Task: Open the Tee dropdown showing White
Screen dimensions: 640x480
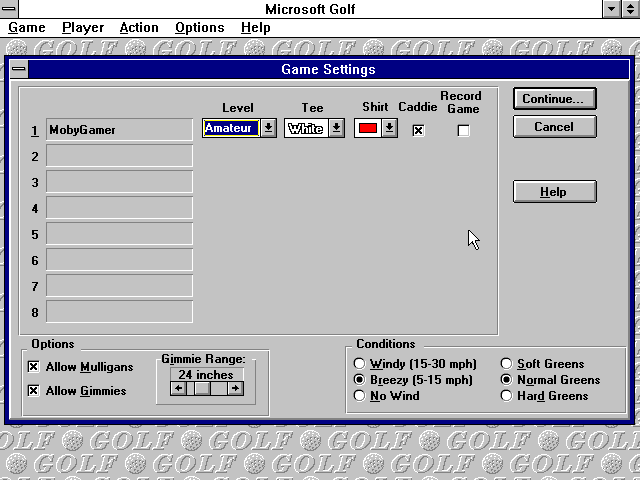Action: pos(336,128)
